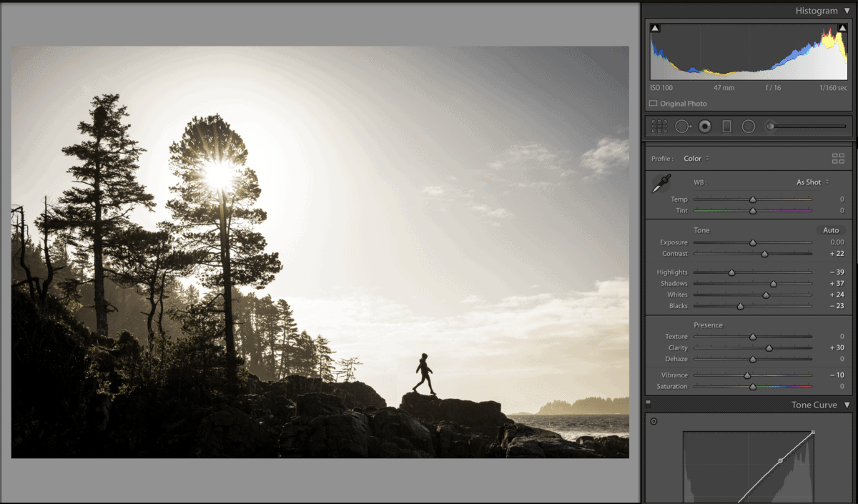The height and width of the screenshot is (504, 858).
Task: Toggle the Tone Curve panel on/off switch
Action: [x=649, y=403]
